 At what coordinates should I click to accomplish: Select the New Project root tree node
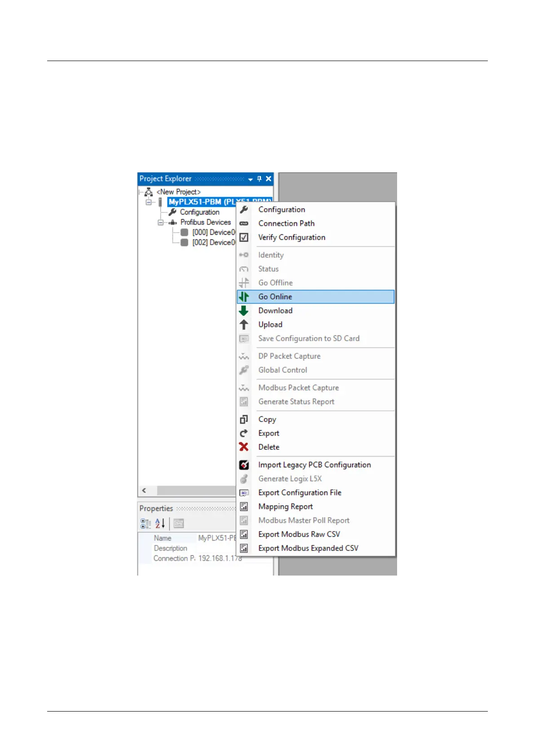point(178,192)
